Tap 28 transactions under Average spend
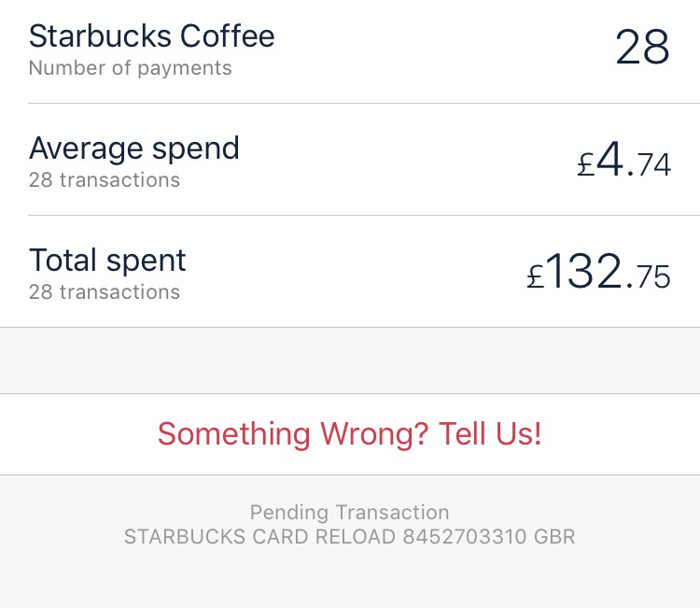 [x=104, y=180]
